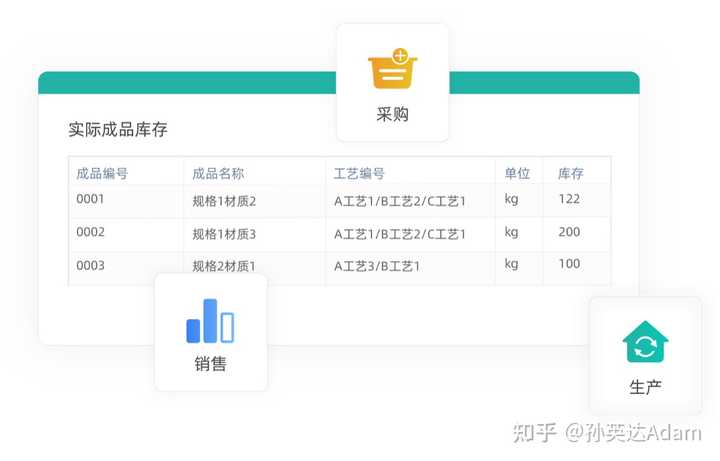Click stock value 100
This screenshot has width=720, height=461.
click(x=569, y=264)
